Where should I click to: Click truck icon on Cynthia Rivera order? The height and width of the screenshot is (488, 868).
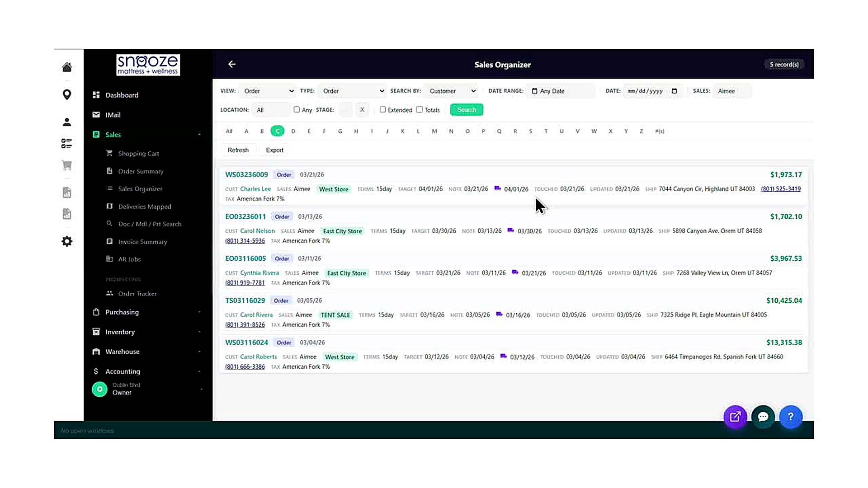click(515, 272)
